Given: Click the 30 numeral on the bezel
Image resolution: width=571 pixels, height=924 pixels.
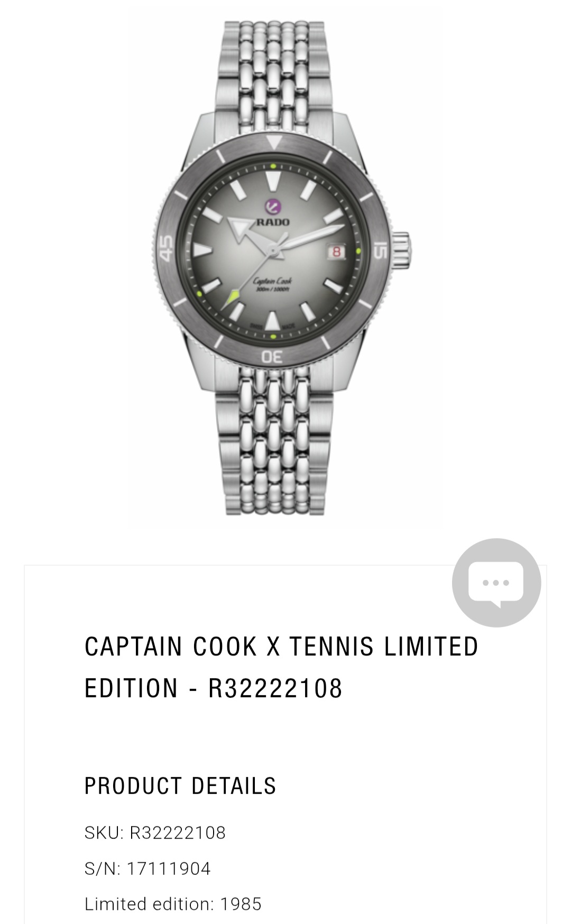Looking at the screenshot, I should click(272, 357).
